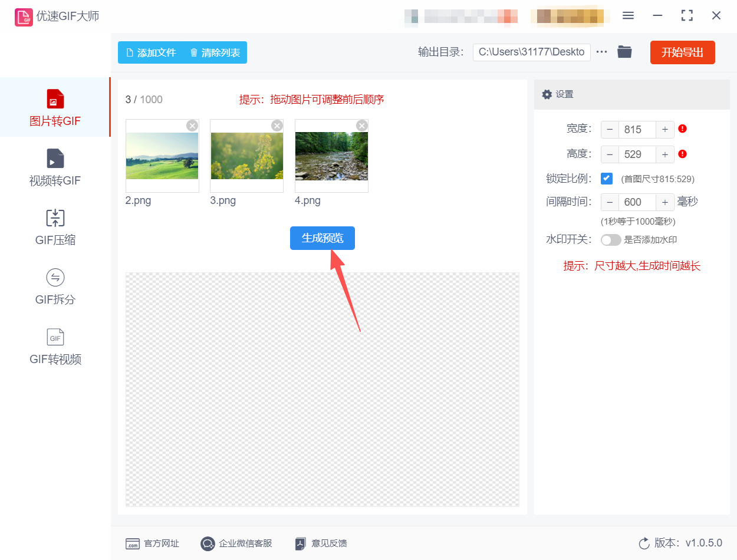The width and height of the screenshot is (737, 560).
Task: Click the output directory path field
Action: point(532,52)
